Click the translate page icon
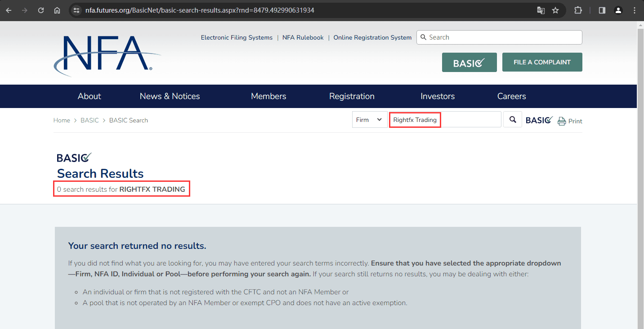Viewport: 644px width, 329px height. pos(541,10)
